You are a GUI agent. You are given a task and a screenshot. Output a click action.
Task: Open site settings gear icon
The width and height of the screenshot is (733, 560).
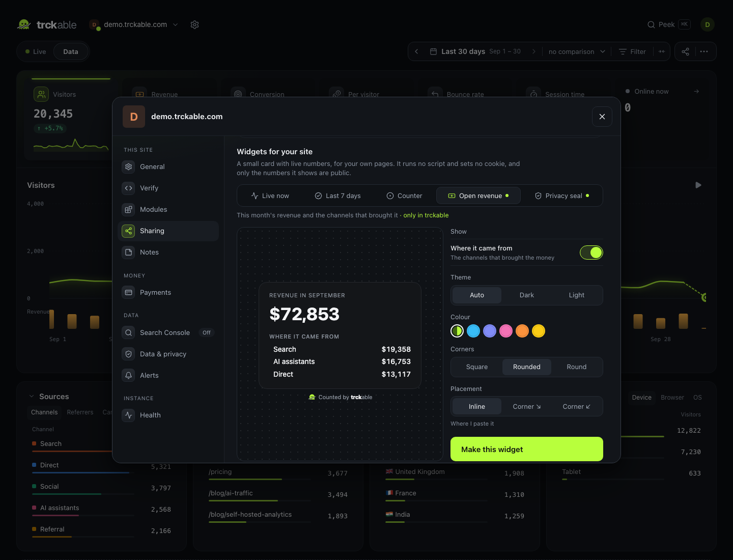coord(194,24)
